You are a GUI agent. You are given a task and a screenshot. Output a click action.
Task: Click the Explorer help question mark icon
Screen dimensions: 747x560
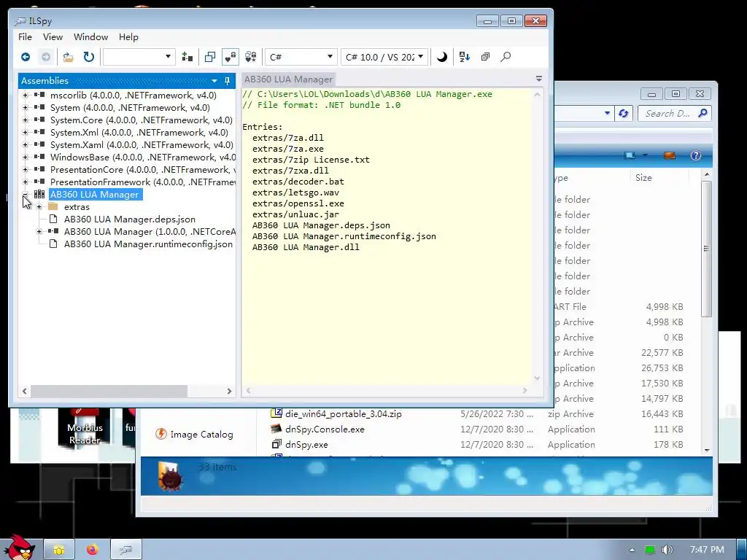(695, 155)
